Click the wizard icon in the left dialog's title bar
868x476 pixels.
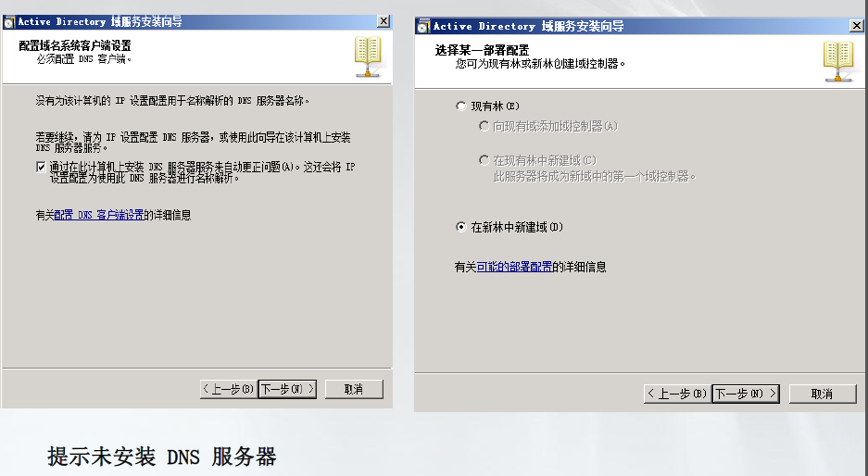[9, 22]
